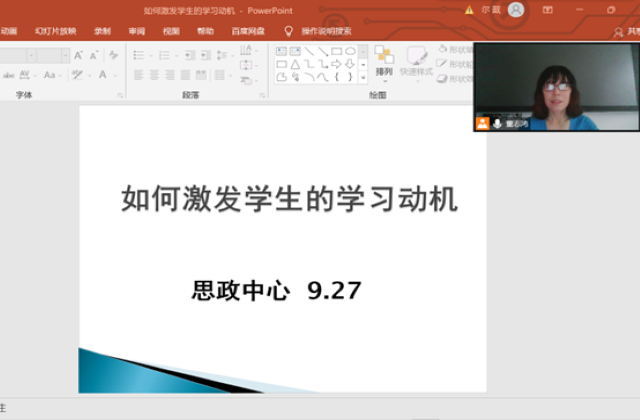Select the triangle shape in shapes gallery

pos(296,63)
